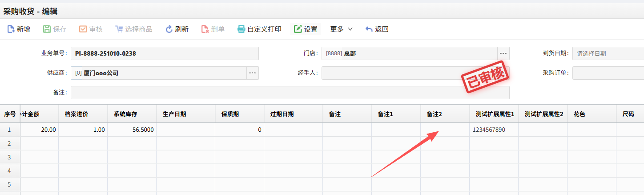This screenshot has height=195, width=644.
Task: Click the 审核 audit icon
Action: tap(83, 29)
